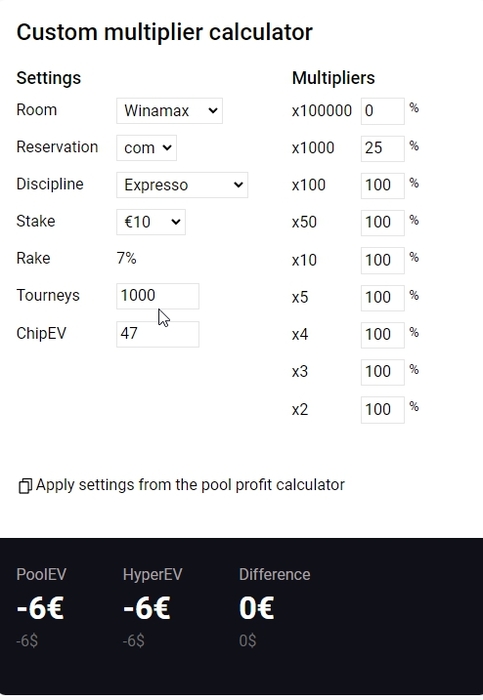Image resolution: width=483 pixels, height=700 pixels.
Task: Open the Room dropdown showing Winamax
Action: [170, 111]
